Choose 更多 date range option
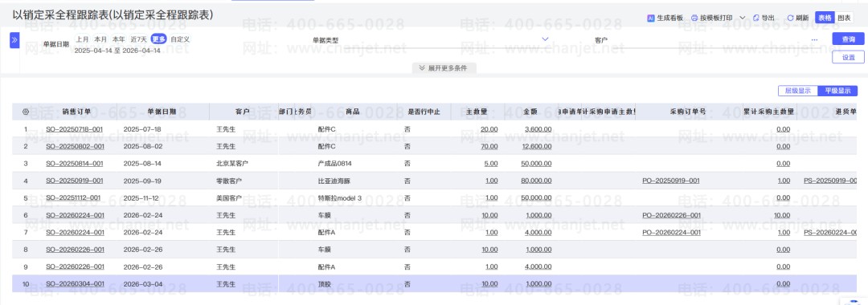This screenshot has height=305, width=868. coord(158,39)
